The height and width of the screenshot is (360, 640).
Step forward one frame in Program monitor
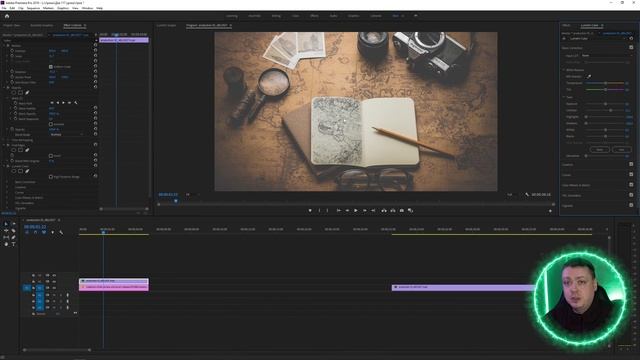point(364,211)
